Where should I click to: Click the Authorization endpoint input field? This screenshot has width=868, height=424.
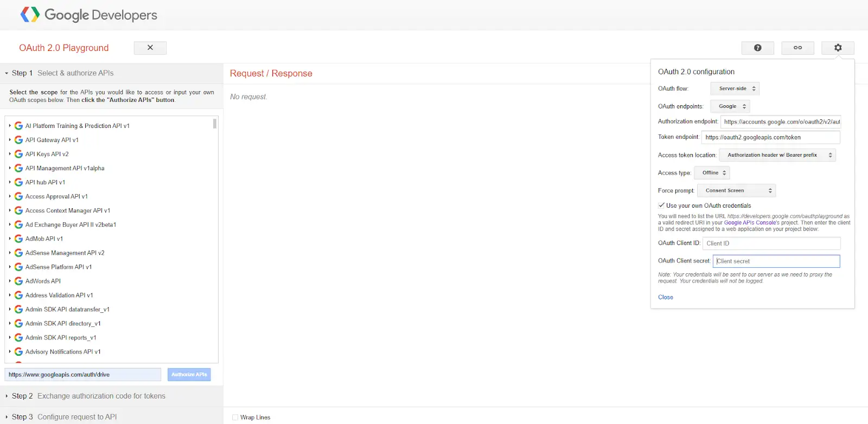781,122
